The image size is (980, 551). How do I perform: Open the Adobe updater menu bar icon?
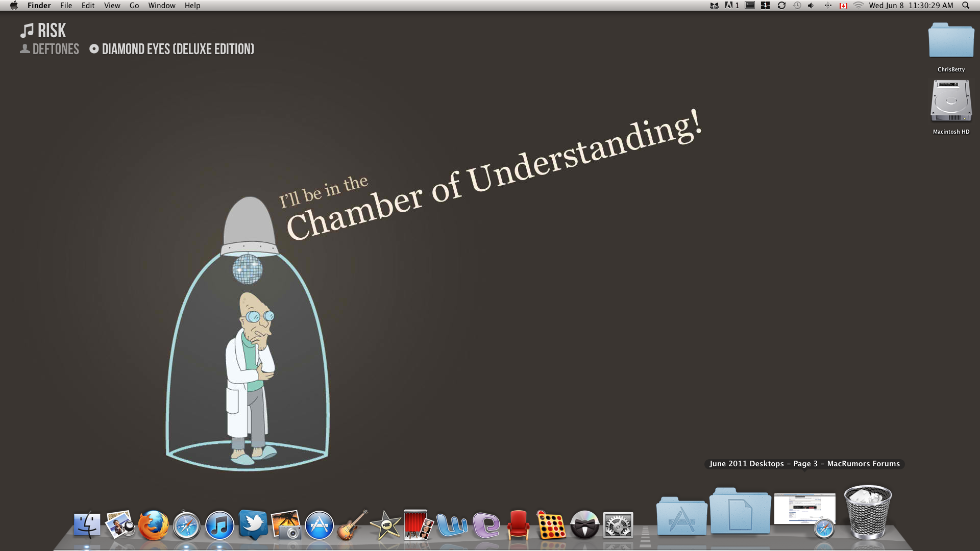pyautogui.click(x=732, y=6)
